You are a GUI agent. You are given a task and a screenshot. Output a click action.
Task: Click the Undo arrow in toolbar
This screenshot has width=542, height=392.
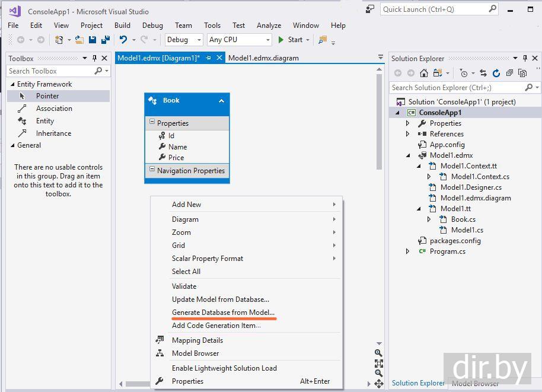[x=123, y=40]
